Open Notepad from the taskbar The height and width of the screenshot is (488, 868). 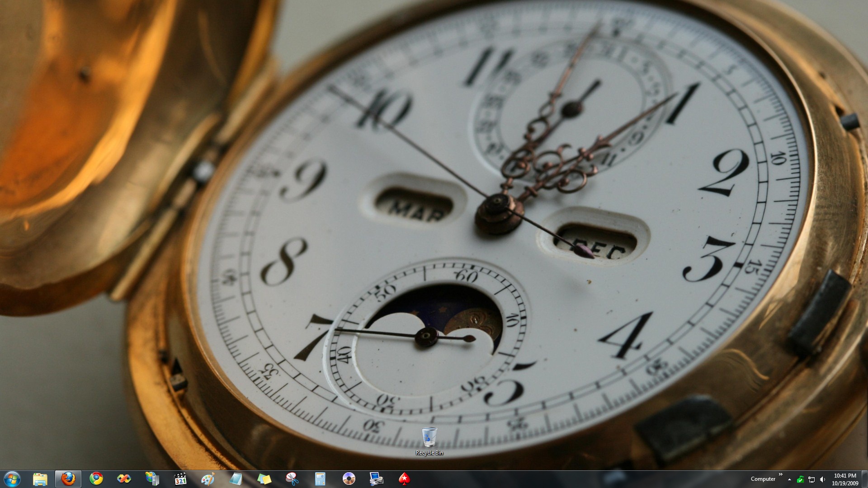[236, 479]
